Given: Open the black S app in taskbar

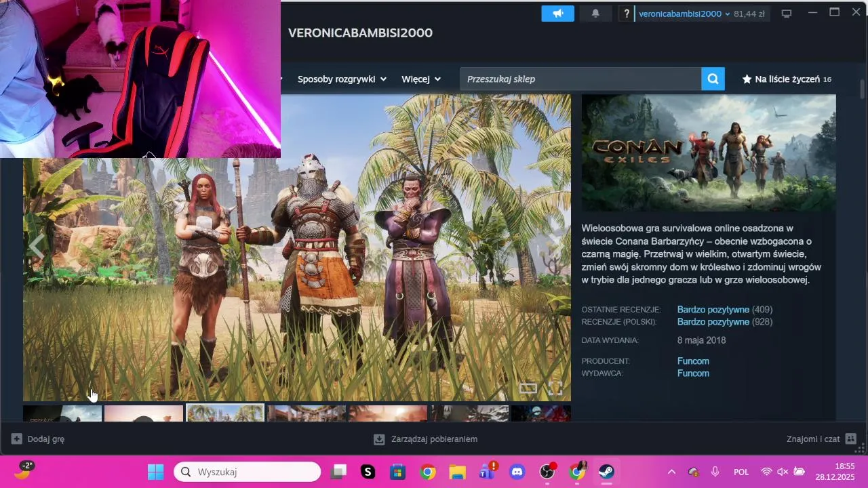Looking at the screenshot, I should click(368, 472).
